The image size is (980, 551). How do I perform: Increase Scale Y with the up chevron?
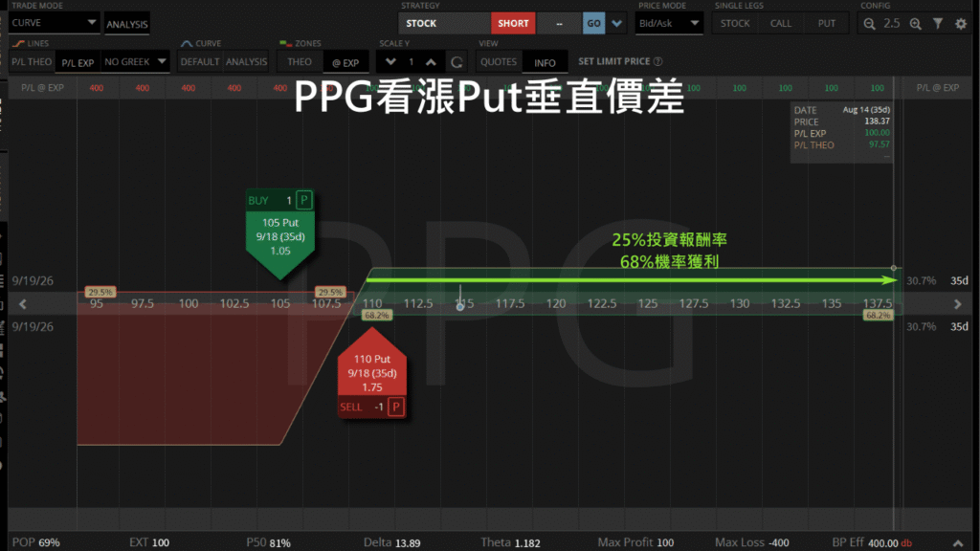(x=432, y=62)
